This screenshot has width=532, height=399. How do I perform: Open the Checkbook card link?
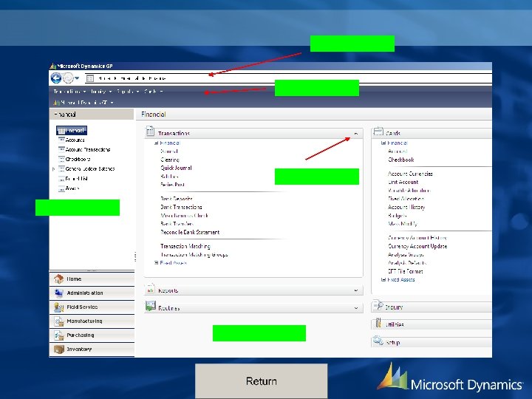pos(401,160)
